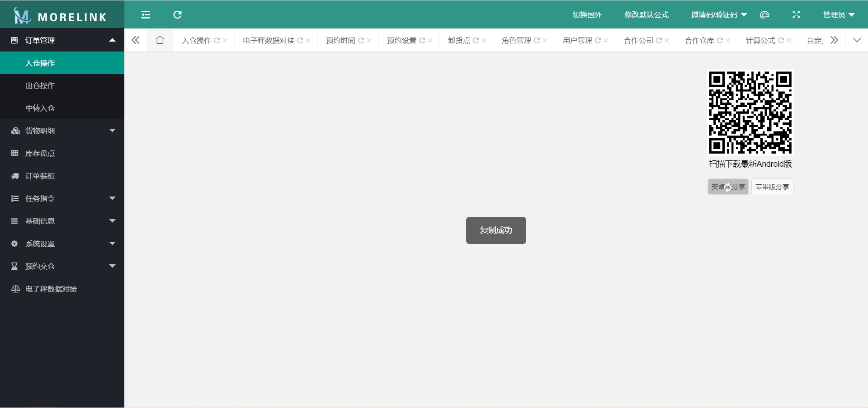This screenshot has width=868, height=408.
Task: Click the 苹果版分享 button
Action: click(x=772, y=187)
